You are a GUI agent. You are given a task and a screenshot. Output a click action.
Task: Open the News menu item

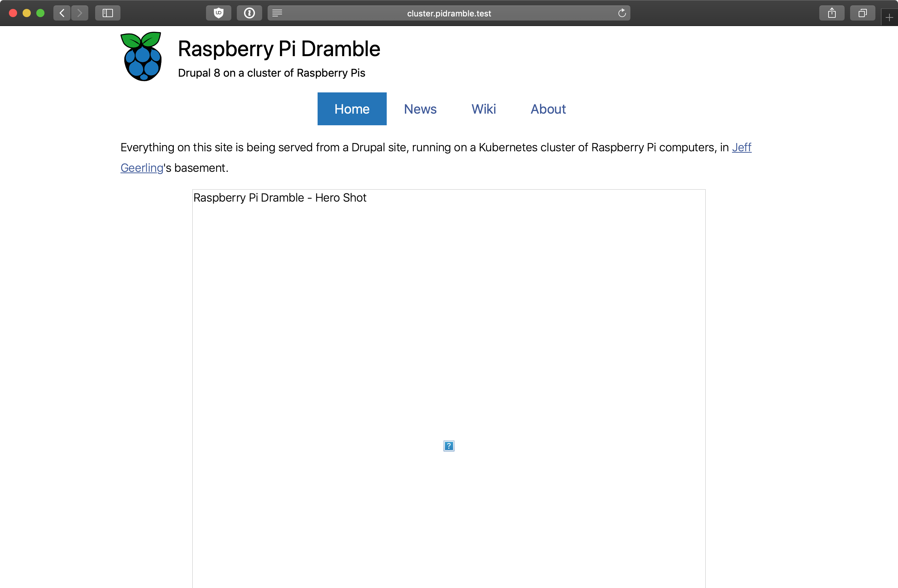coord(420,109)
